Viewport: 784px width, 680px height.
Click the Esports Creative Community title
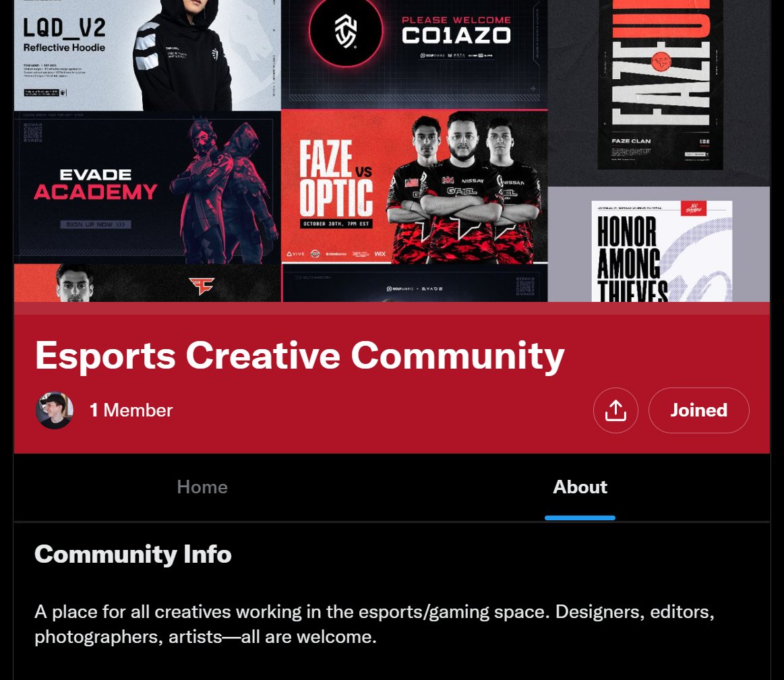[x=300, y=356]
